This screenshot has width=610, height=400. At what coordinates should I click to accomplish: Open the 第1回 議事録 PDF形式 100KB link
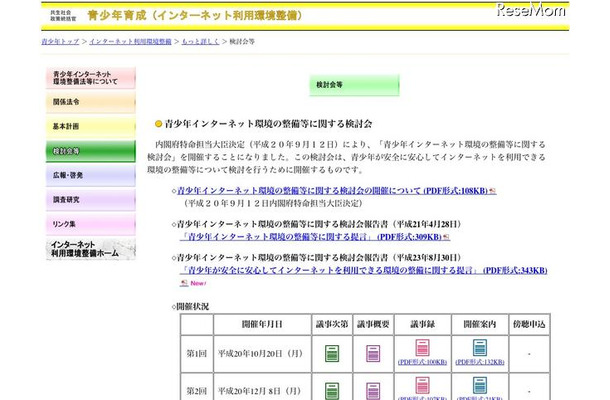coord(422,362)
